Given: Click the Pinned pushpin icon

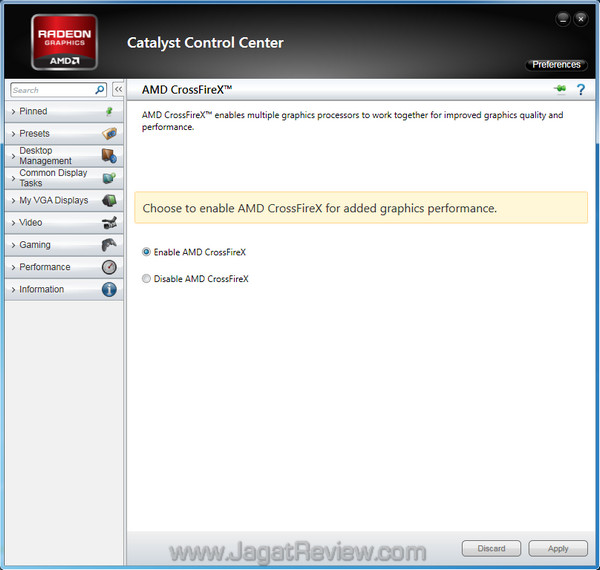Looking at the screenshot, I should (x=109, y=111).
